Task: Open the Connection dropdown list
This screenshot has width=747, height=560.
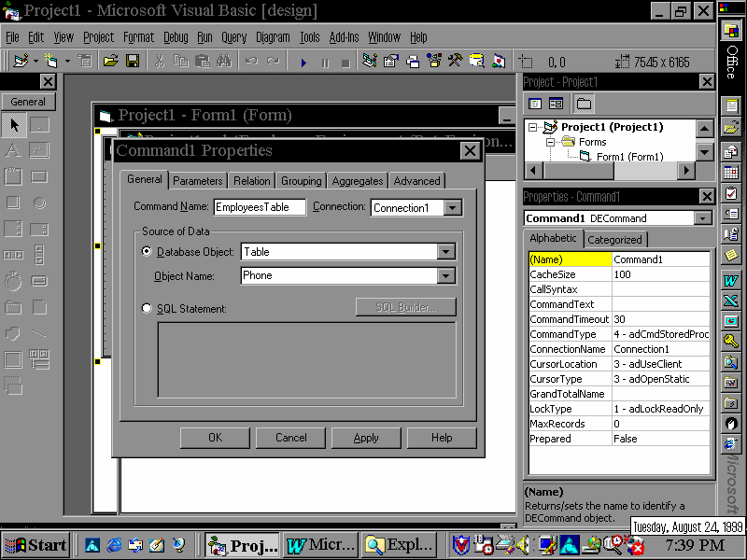Action: 453,208
